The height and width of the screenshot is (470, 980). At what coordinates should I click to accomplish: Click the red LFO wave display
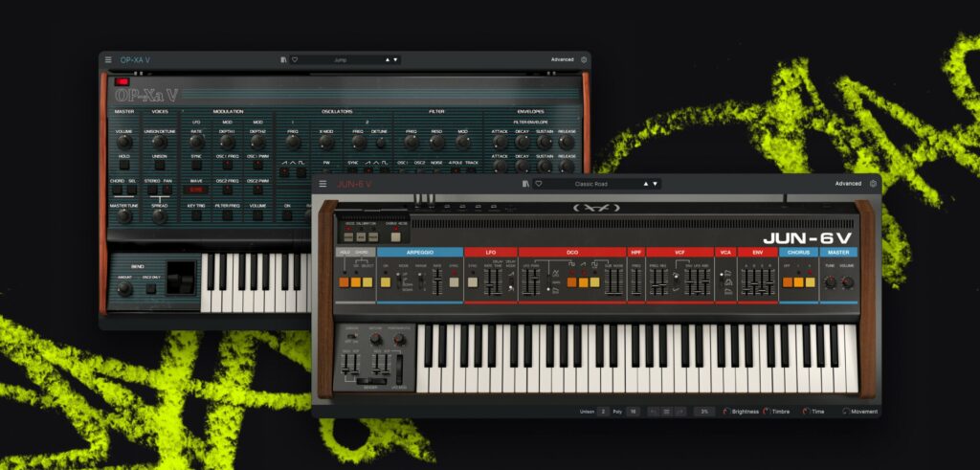coord(196,190)
